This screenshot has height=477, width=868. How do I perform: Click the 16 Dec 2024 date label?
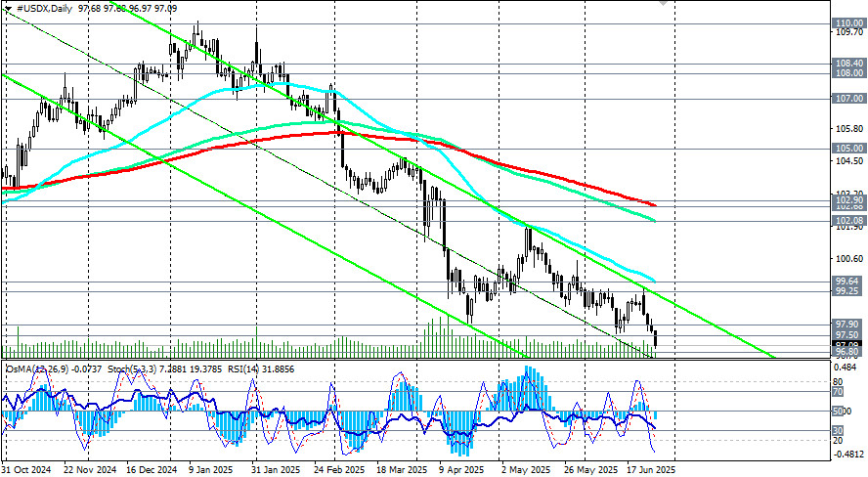[x=152, y=470]
